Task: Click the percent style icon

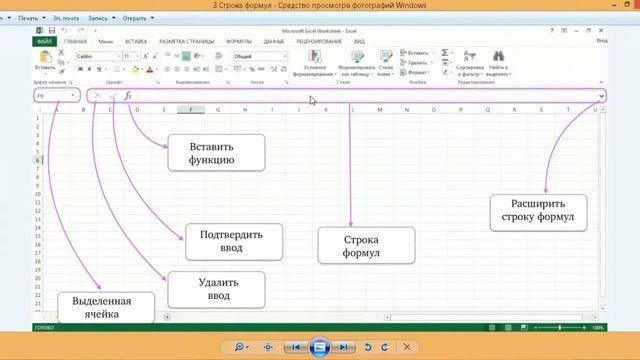Action: pyautogui.click(x=252, y=69)
